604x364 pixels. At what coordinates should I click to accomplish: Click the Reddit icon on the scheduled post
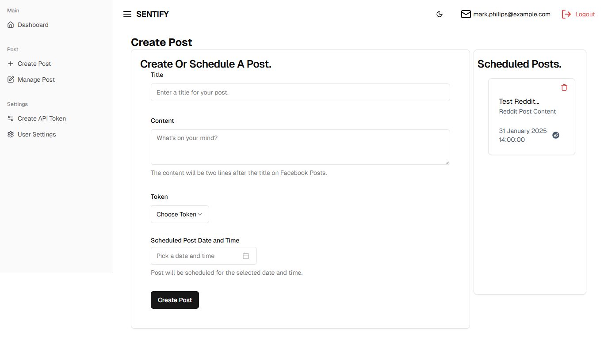(556, 135)
